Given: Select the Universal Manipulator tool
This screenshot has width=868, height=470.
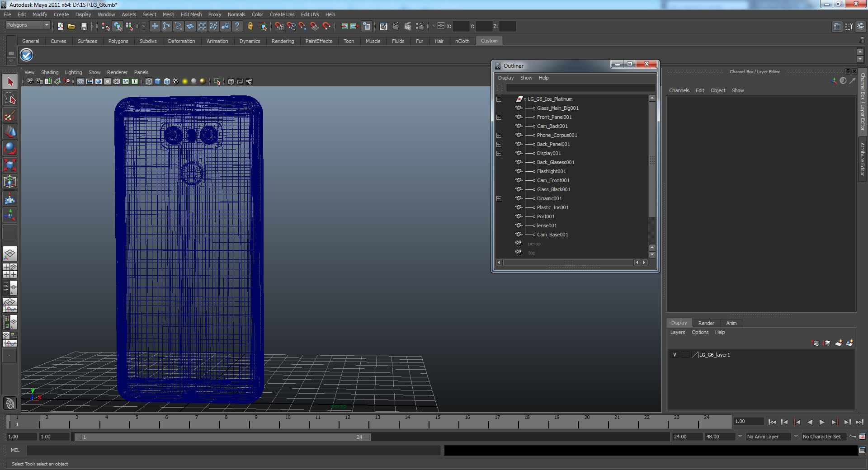Looking at the screenshot, I should (x=10, y=182).
